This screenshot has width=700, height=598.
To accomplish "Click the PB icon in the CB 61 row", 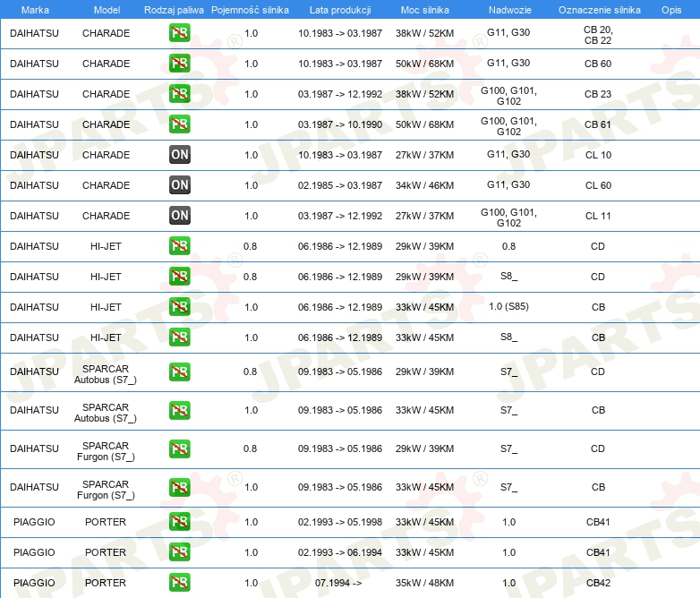I will click(x=179, y=124).
